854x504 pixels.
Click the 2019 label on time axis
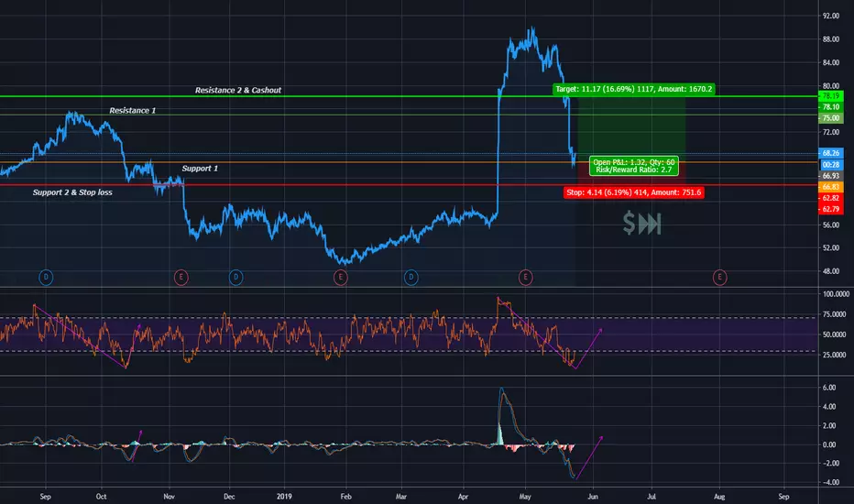coord(284,497)
